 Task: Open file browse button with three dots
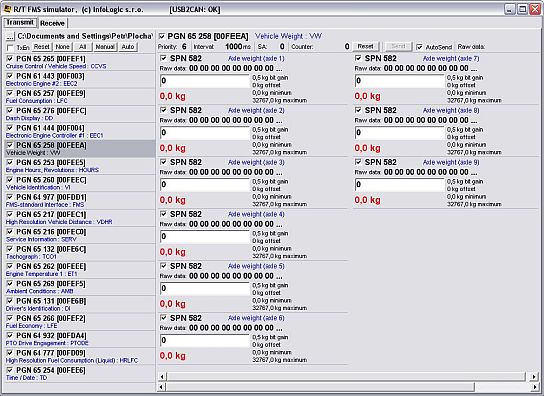click(10, 36)
